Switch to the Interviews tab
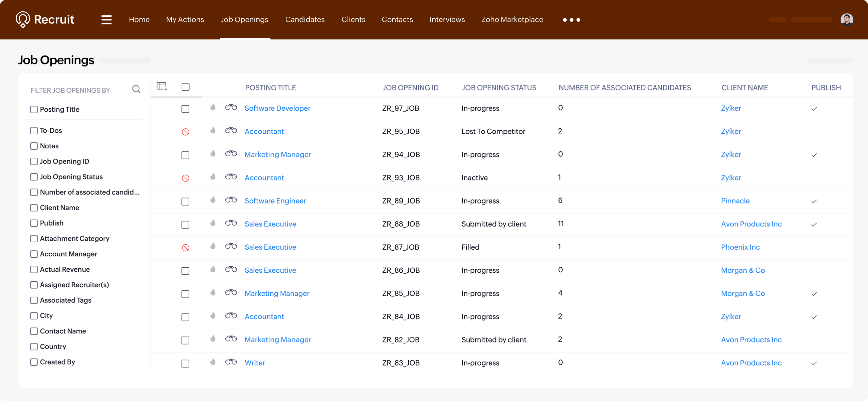This screenshot has height=401, width=868. pyautogui.click(x=447, y=20)
